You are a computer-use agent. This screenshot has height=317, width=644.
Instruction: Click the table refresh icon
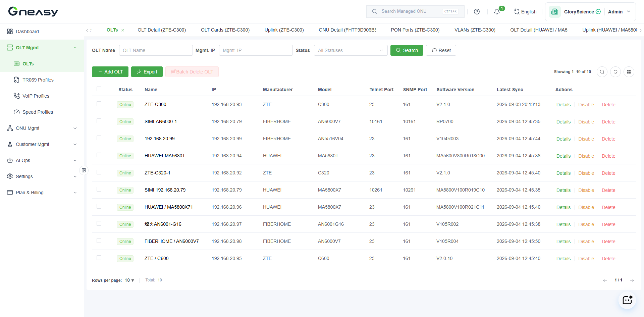(615, 72)
